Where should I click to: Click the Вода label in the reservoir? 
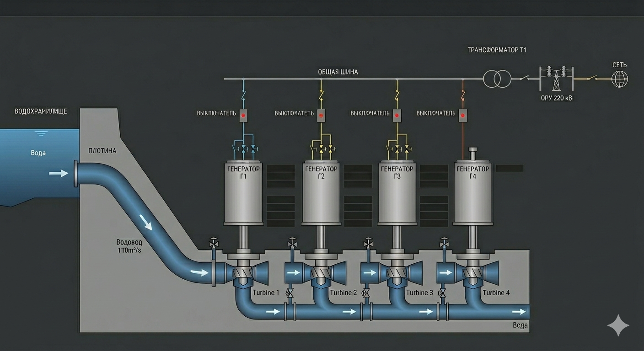coord(38,153)
